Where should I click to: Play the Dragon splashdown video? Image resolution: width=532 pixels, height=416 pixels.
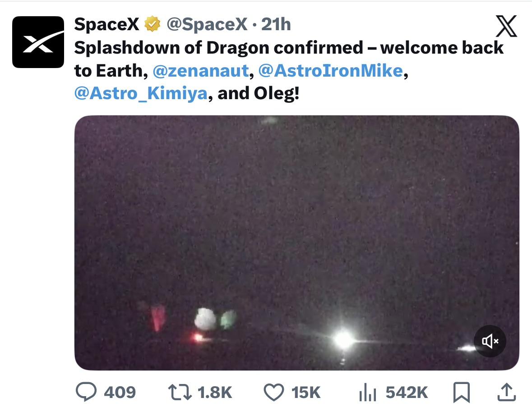pyautogui.click(x=296, y=242)
